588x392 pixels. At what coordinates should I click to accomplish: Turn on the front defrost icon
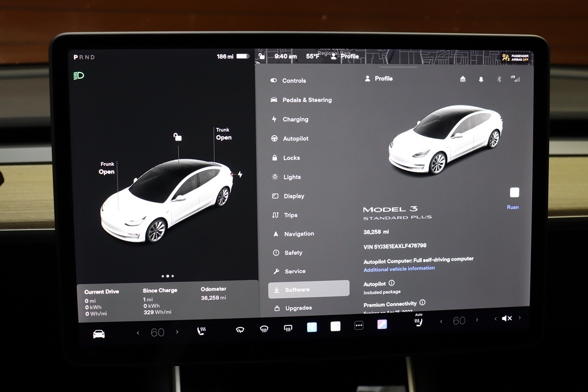264,329
